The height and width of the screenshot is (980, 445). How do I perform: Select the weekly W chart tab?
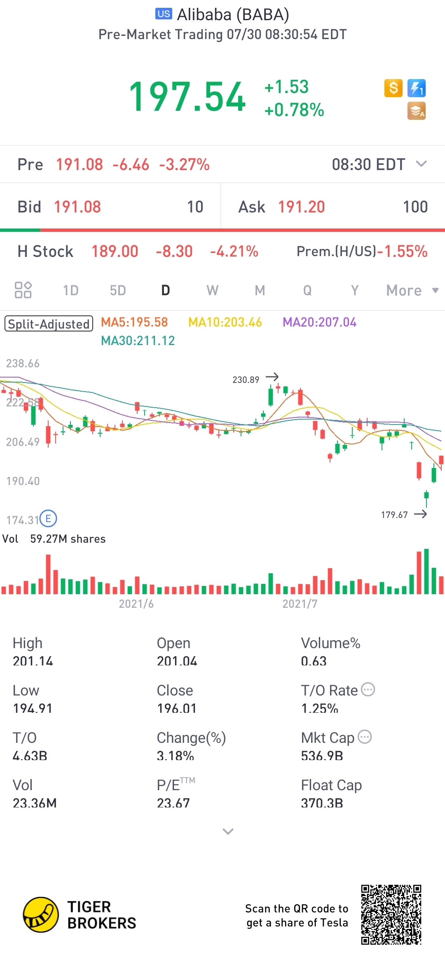(213, 290)
